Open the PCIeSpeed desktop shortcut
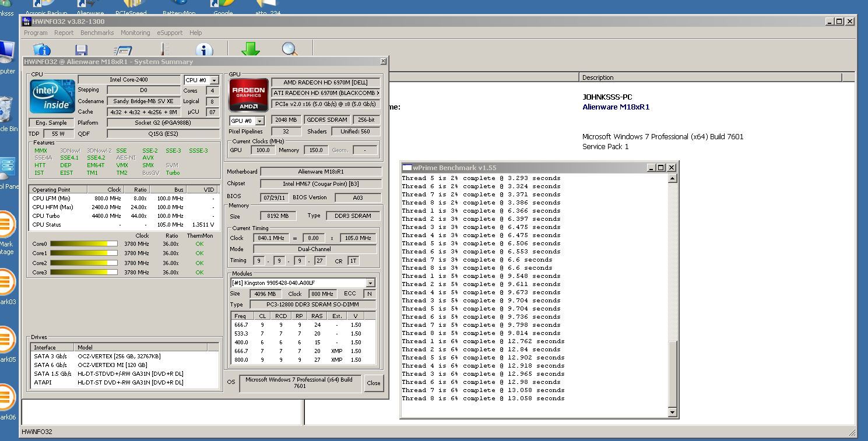Image resolution: width=868 pixels, height=441 pixels. point(131,7)
